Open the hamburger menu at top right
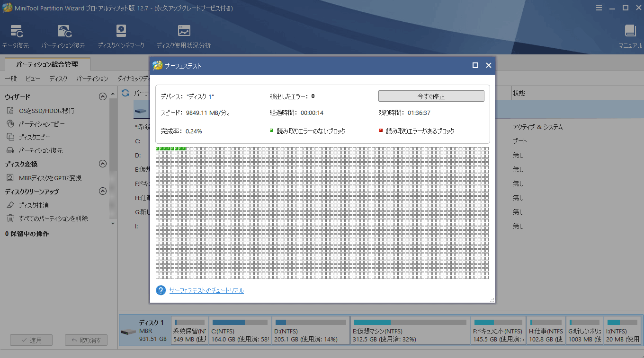The image size is (644, 358). (599, 8)
